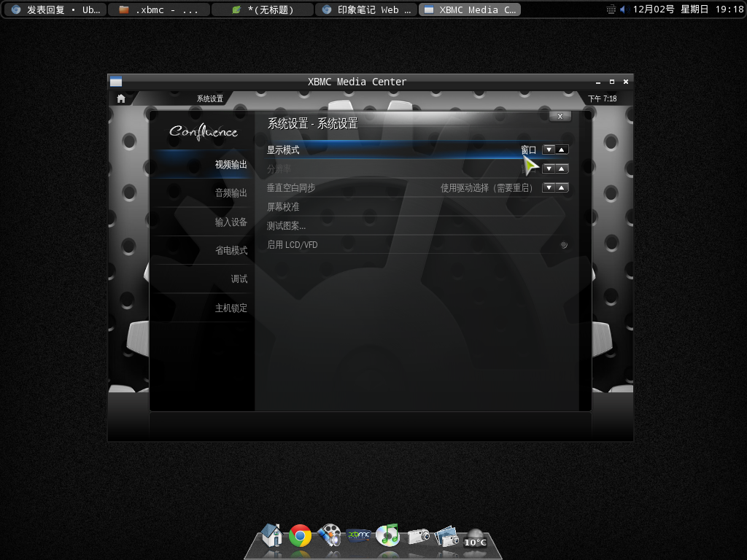The height and width of the screenshot is (560, 747).
Task: Open the 调试 settings category
Action: click(x=203, y=279)
